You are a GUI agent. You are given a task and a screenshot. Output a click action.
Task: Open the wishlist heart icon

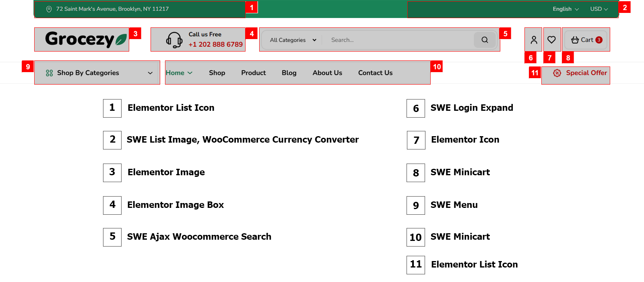coord(551,40)
